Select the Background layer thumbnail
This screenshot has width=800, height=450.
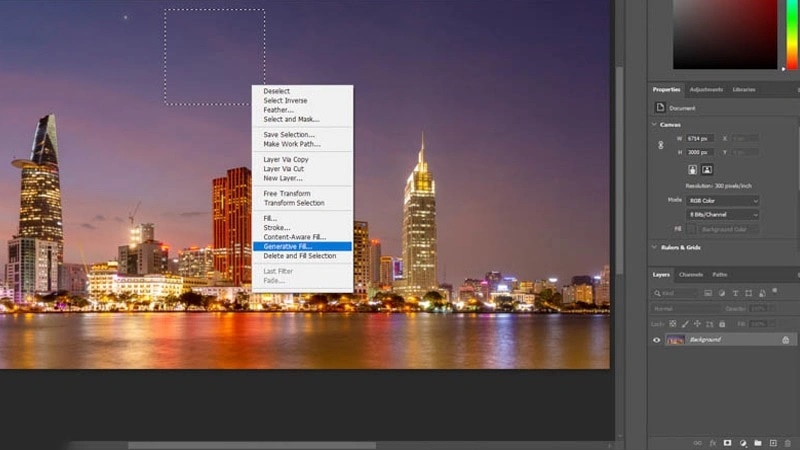point(675,340)
